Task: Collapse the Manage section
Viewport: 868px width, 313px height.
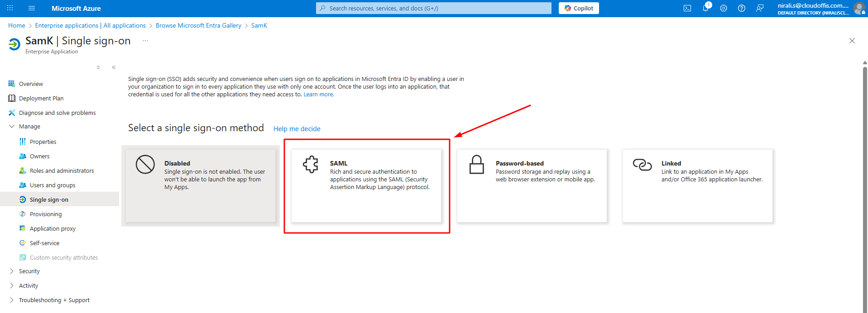Action: click(12, 126)
